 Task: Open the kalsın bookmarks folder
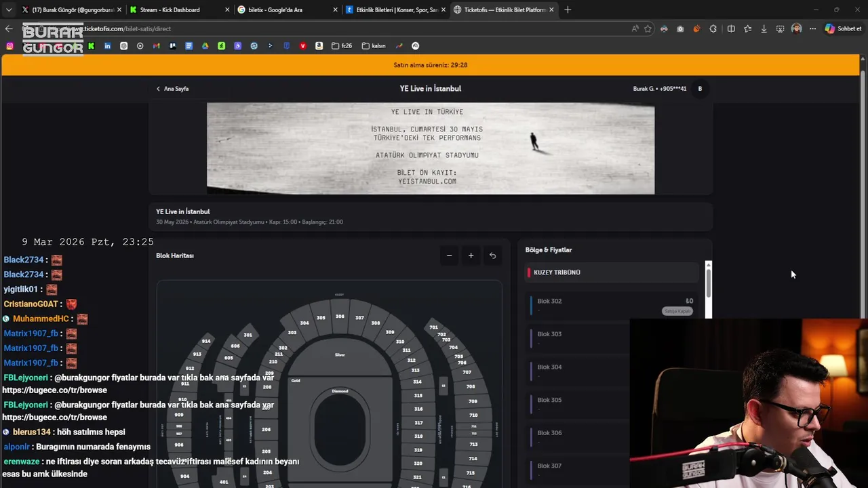tap(374, 46)
